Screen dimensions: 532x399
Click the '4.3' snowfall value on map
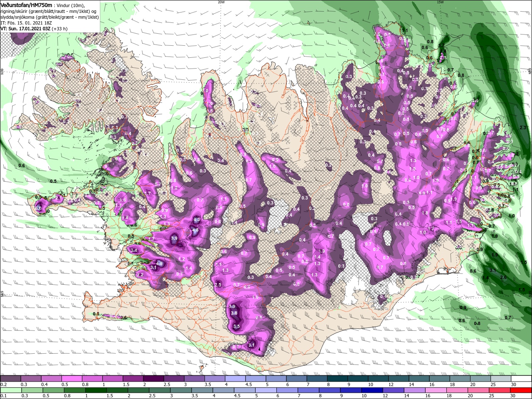[x=197, y=219]
